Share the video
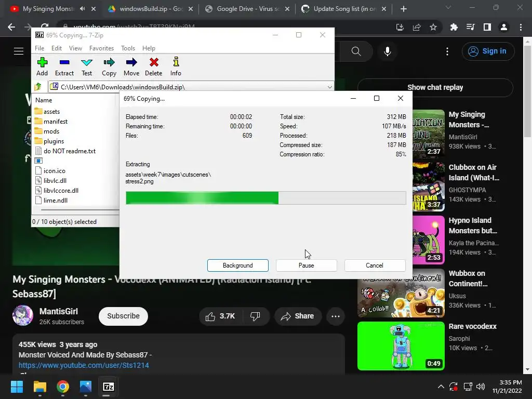The width and height of the screenshot is (532, 399). [298, 316]
